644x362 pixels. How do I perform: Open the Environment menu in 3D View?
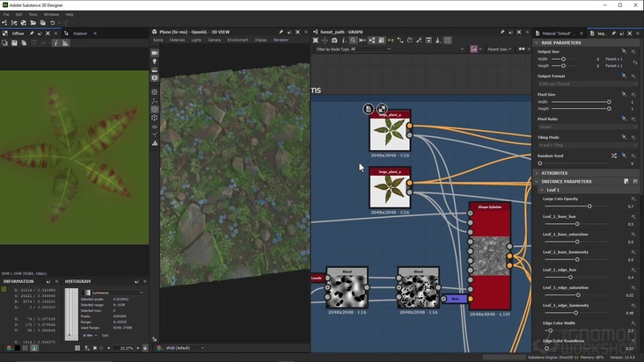[238, 40]
